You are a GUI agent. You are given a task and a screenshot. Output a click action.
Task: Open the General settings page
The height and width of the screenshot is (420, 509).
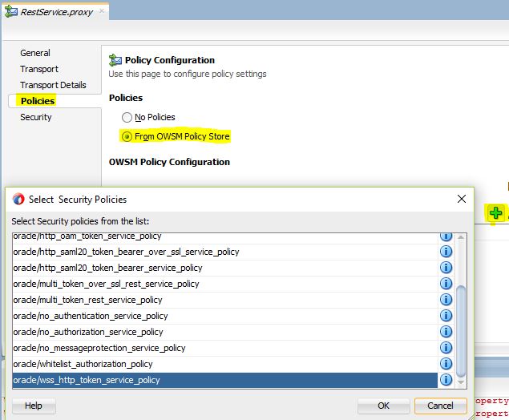(x=35, y=53)
